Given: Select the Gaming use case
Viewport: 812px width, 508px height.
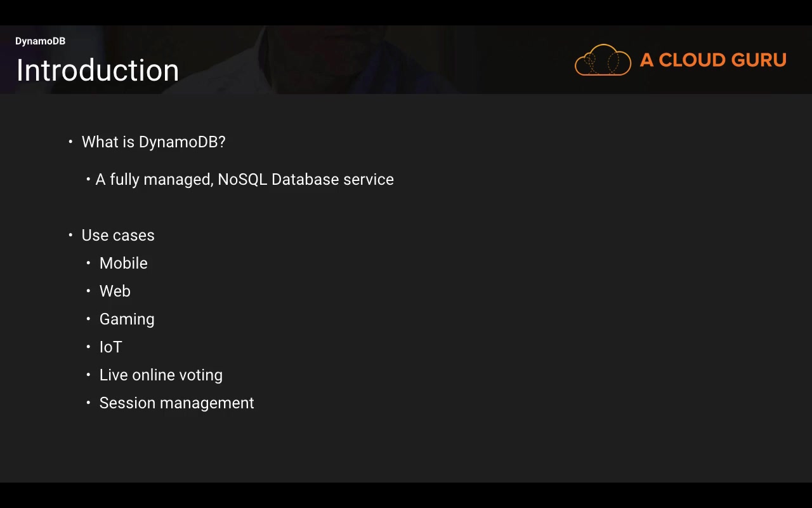Looking at the screenshot, I should 127,319.
